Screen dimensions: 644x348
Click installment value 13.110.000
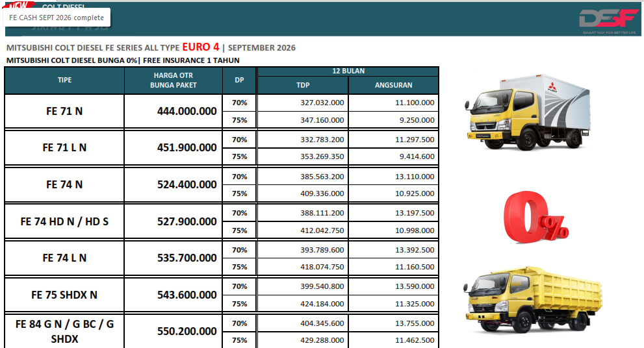[x=415, y=177]
